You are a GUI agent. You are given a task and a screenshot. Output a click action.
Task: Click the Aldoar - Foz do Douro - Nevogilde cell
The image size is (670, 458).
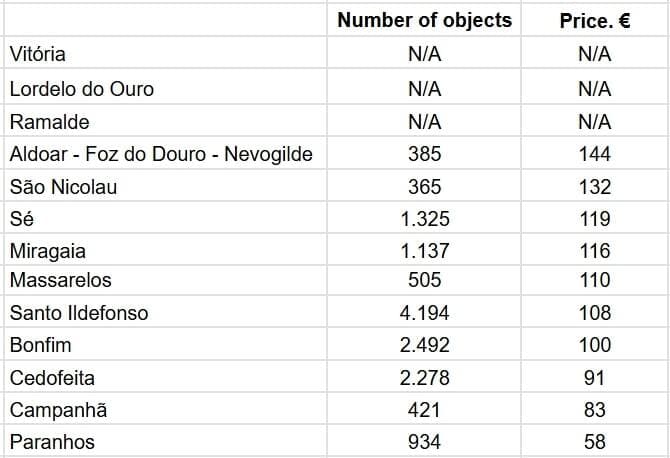point(161,154)
